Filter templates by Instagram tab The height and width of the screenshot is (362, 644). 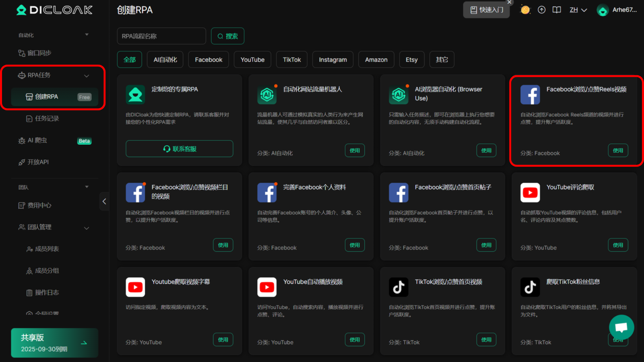pos(333,60)
